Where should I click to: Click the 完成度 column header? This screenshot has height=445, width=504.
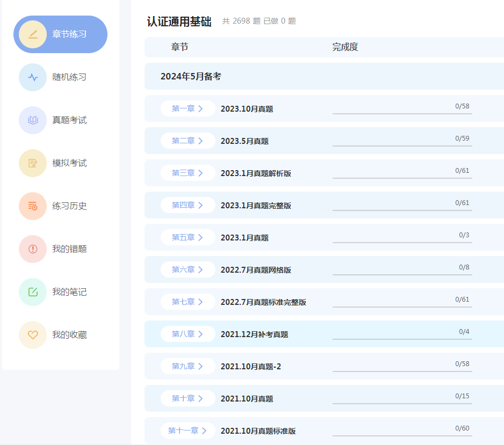[x=345, y=47]
